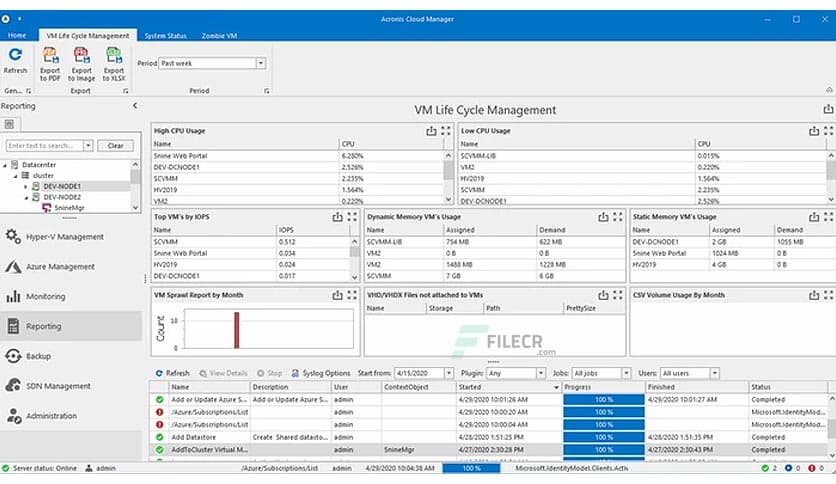Export VHD/VHDX Files not attached panel
This screenshot has height=484, width=836.
(x=602, y=295)
